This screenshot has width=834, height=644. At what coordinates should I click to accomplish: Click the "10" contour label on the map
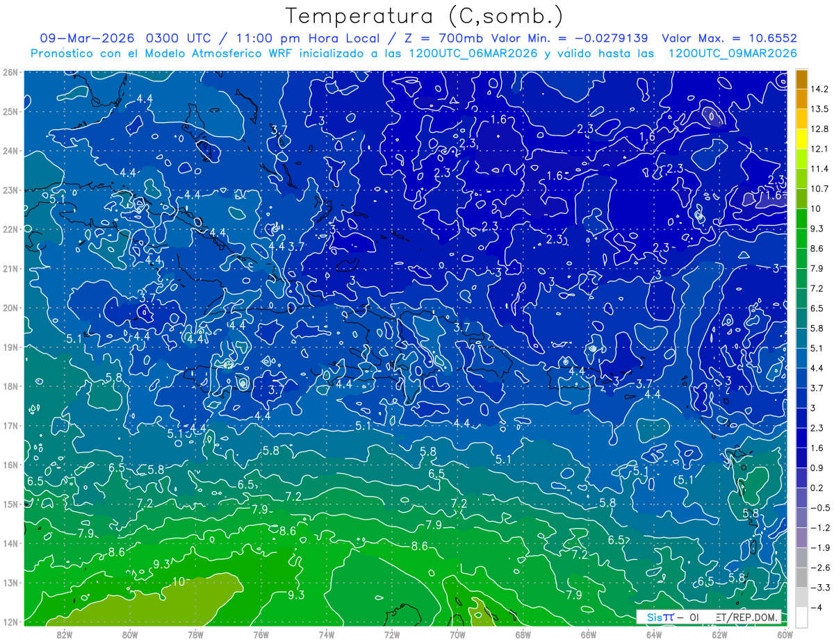178,581
